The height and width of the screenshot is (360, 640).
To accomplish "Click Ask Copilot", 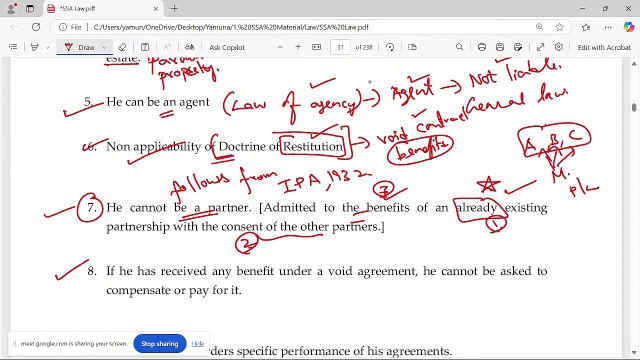I will click(227, 47).
